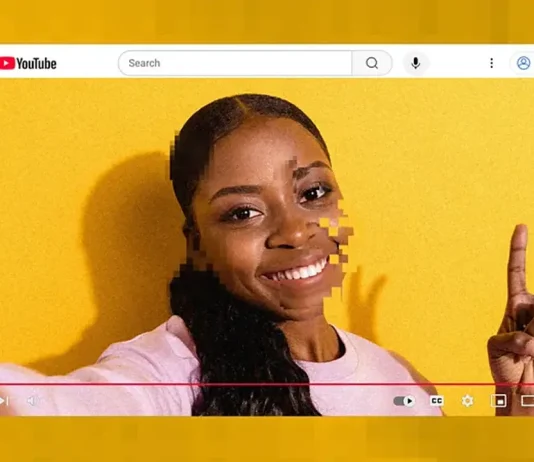534x462 pixels.
Task: Expand the three-dot options menu in header
Action: pyautogui.click(x=491, y=63)
